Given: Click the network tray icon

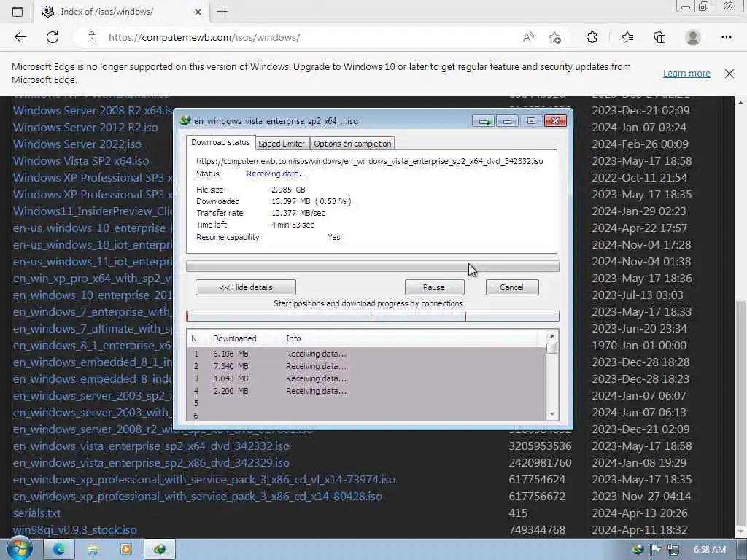Looking at the screenshot, I should (x=673, y=550).
